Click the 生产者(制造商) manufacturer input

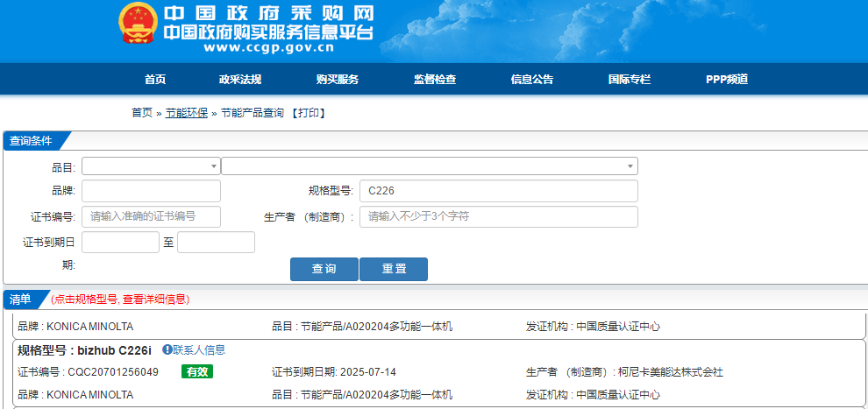(x=499, y=216)
